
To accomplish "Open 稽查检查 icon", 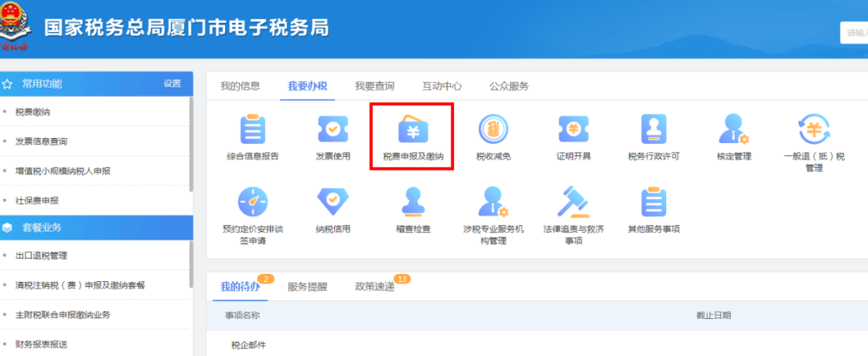I will click(413, 202).
